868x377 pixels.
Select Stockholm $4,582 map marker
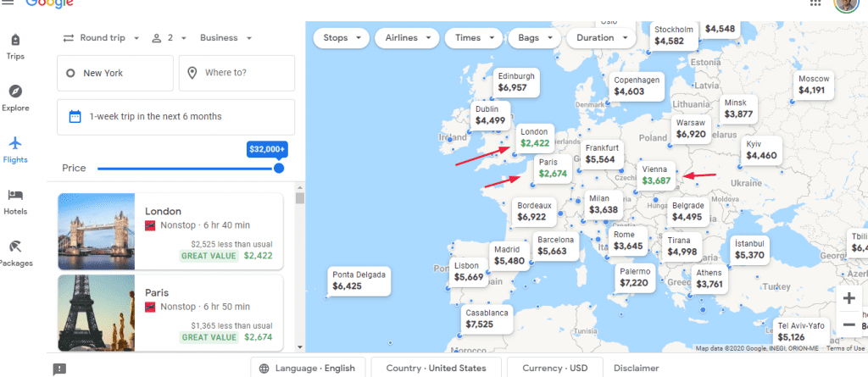pos(674,36)
